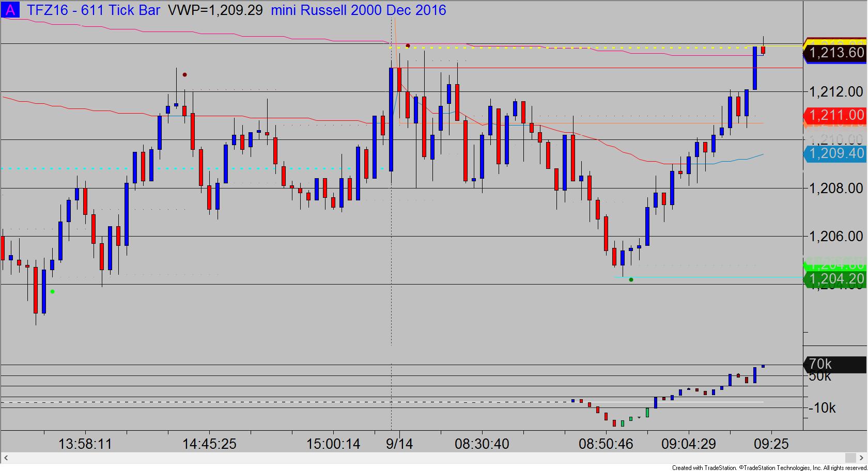Click the 70k value tag on the lower pane
Image resolution: width=868 pixels, height=471 pixels.
835,365
